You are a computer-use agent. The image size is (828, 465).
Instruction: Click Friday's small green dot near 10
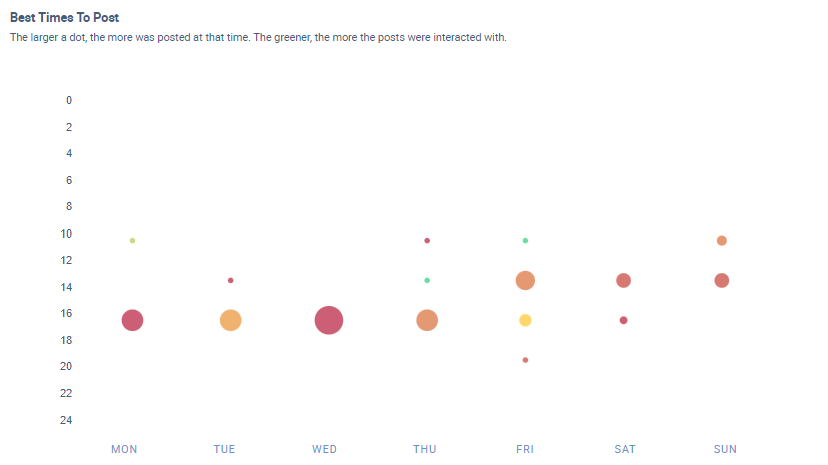(x=525, y=241)
